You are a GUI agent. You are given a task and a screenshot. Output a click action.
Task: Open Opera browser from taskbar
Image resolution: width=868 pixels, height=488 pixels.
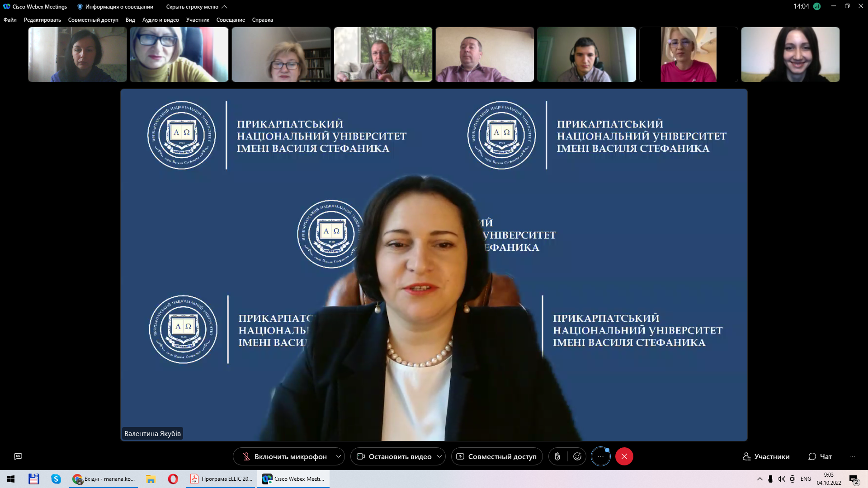click(x=173, y=479)
